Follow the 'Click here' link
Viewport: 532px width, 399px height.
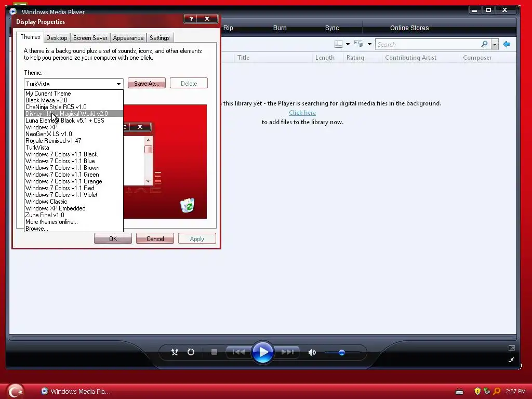[302, 113]
